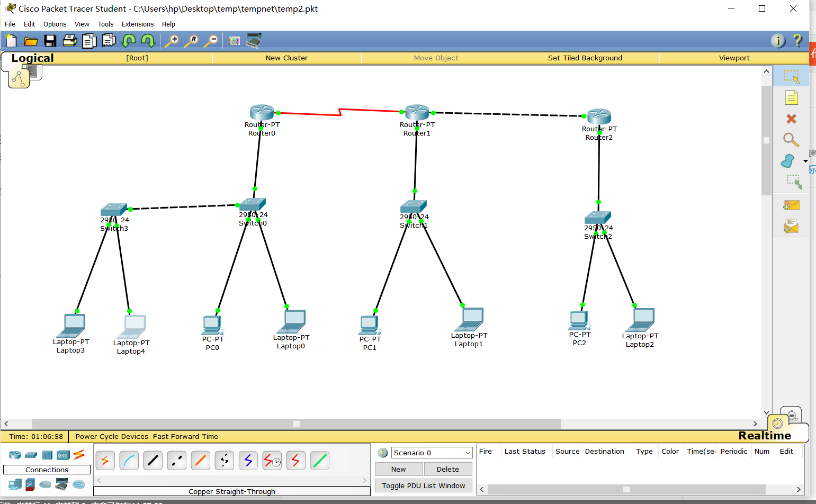Choose the dashed Copper Cross-Over cable
816x504 pixels.
pos(176,461)
